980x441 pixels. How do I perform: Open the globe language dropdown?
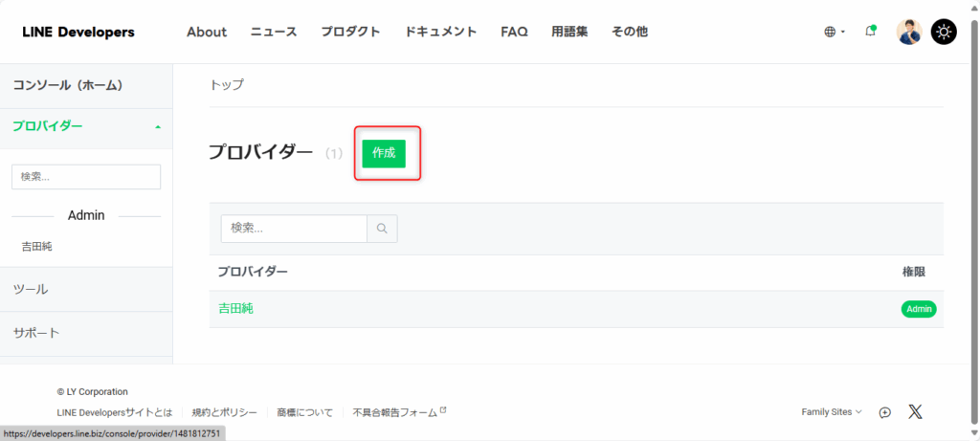tap(835, 32)
